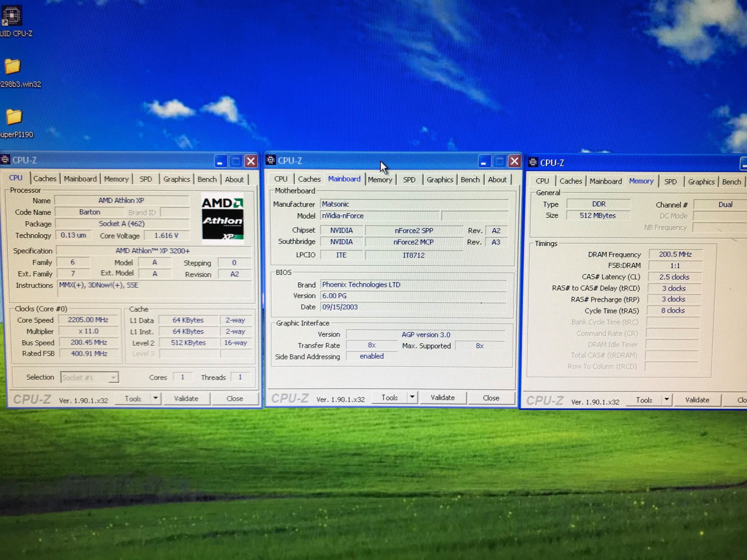Switch to Caches tab in left window
Screen dimensions: 747x560
tap(45, 179)
